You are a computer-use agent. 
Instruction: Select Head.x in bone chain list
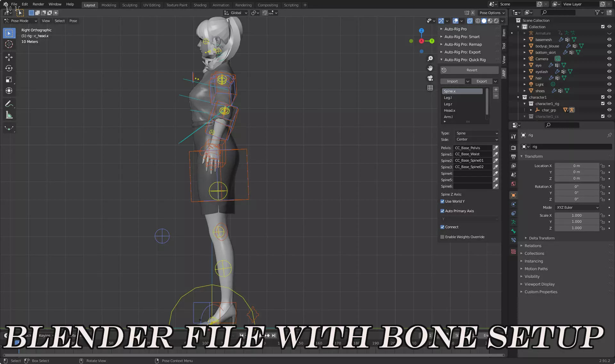(x=463, y=110)
